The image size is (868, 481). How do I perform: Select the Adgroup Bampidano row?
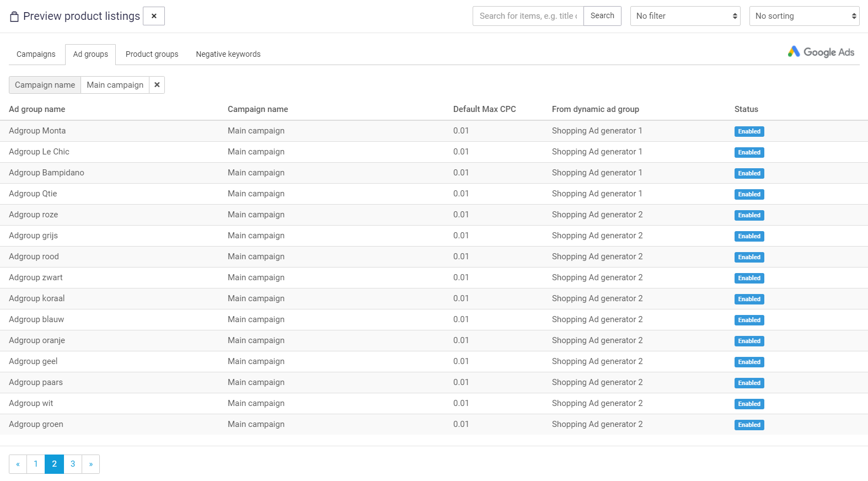(x=47, y=173)
